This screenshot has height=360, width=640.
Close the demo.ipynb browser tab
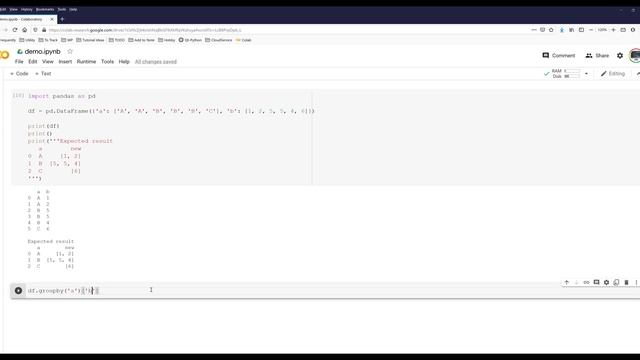coord(52,19)
